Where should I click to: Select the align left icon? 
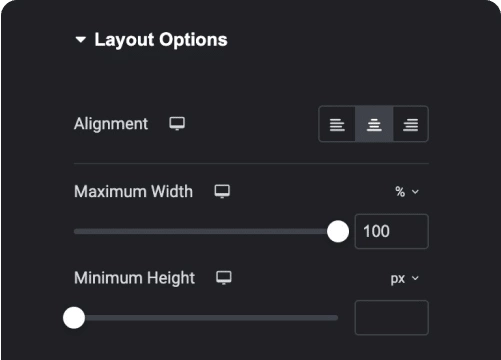click(x=337, y=124)
